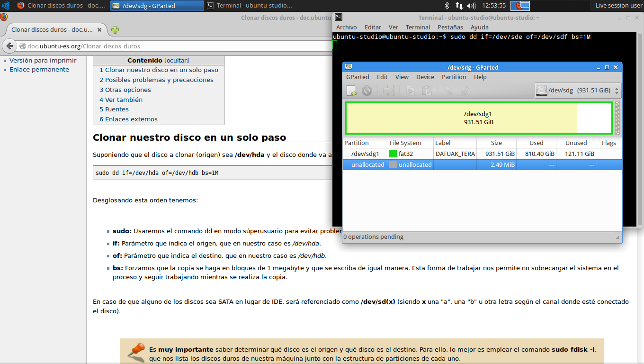Open the /dev/sdg device selector combo box
Image resolution: width=644 pixels, height=364 pixels.
(x=578, y=91)
